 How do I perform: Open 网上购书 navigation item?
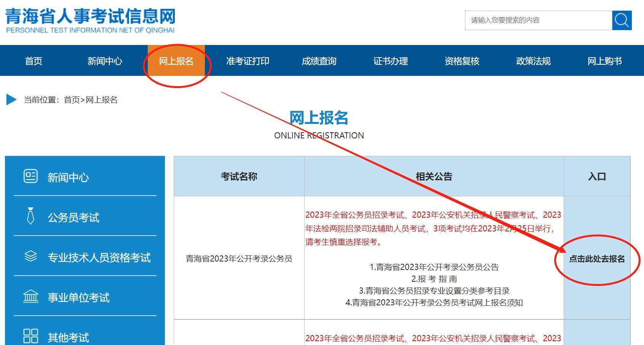pyautogui.click(x=604, y=61)
